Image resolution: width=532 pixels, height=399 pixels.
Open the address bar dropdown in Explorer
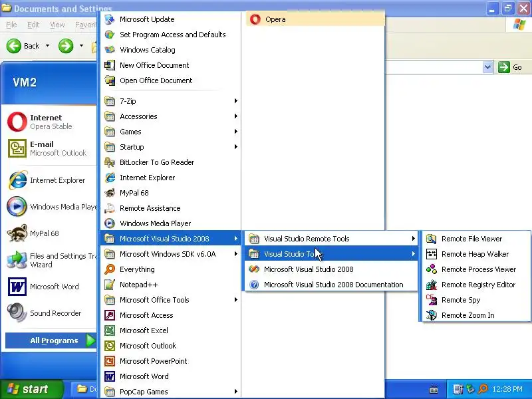pos(487,67)
